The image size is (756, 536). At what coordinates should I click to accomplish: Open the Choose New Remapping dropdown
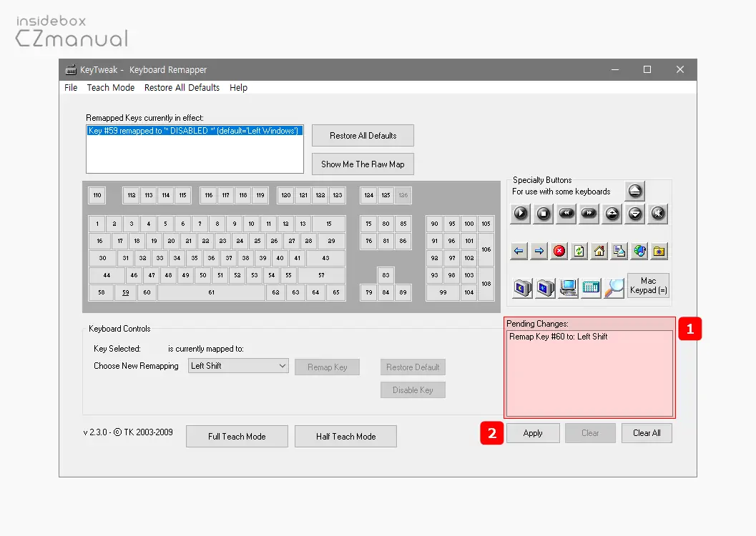click(x=238, y=366)
